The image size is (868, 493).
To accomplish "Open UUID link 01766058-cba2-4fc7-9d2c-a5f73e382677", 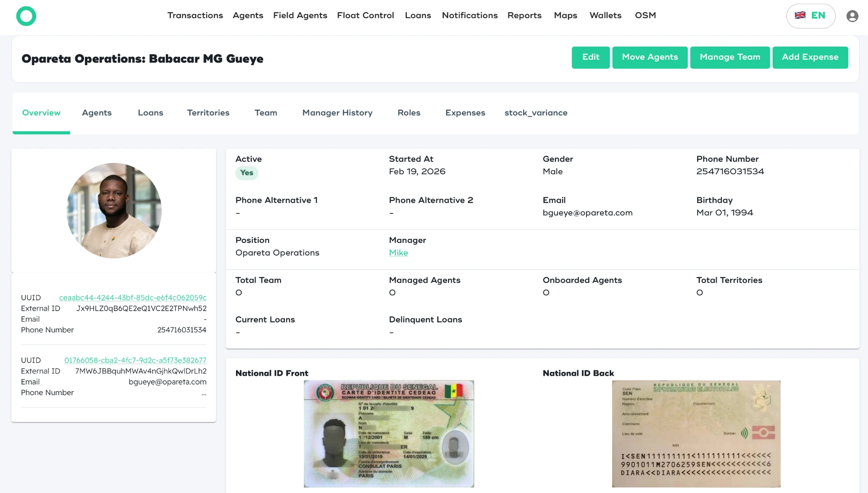I will (135, 360).
